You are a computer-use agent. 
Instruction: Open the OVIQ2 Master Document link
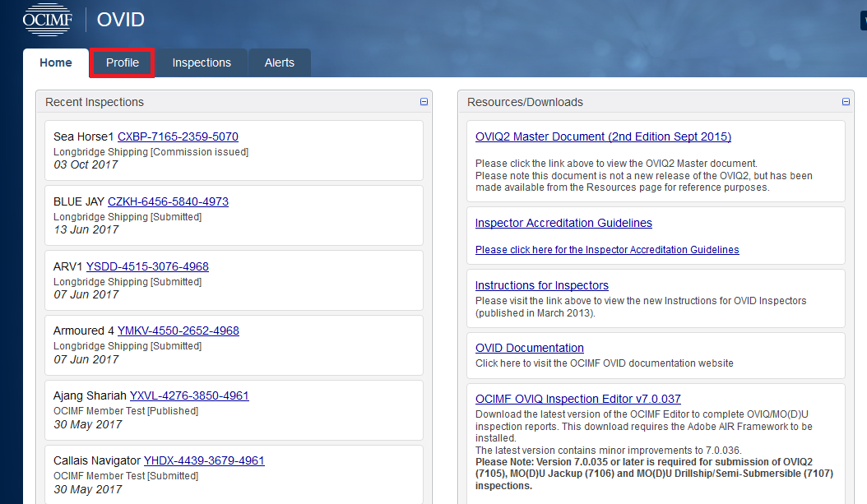(603, 136)
